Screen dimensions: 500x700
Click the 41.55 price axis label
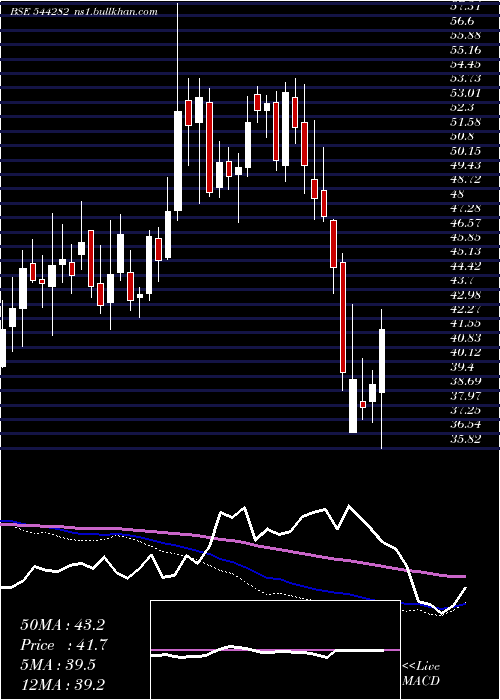[x=465, y=324]
